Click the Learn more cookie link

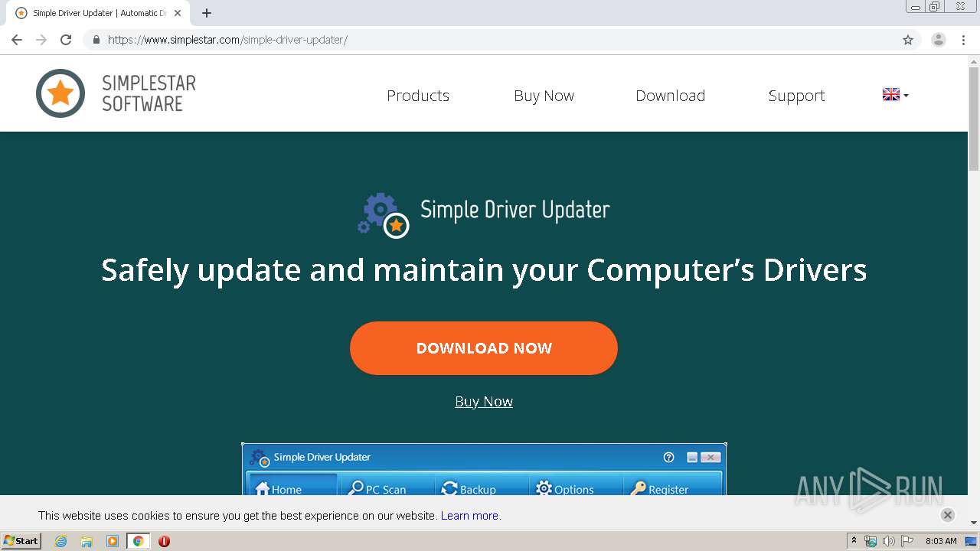coord(469,516)
